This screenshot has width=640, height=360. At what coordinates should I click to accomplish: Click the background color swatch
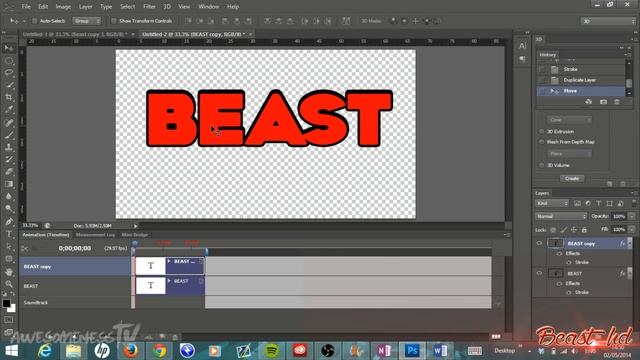pyautogui.click(x=12, y=309)
